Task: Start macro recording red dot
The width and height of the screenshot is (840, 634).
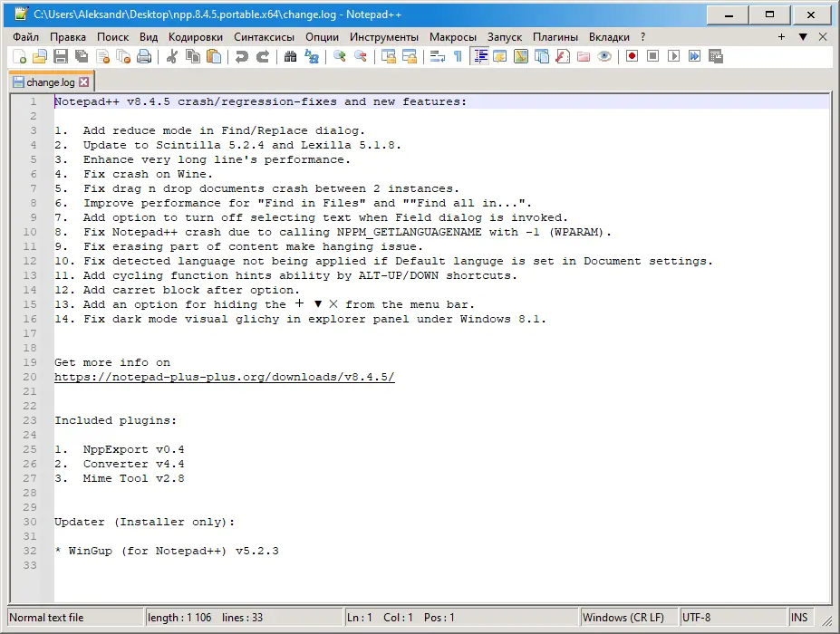Action: [632, 56]
